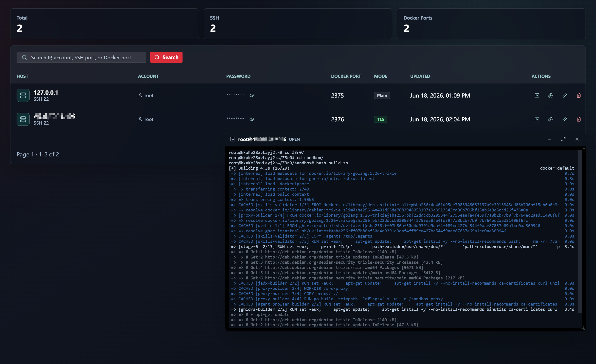Click the stage-6 2/13 terminal line
Screen dimensions: 596x364
[x=403, y=247]
